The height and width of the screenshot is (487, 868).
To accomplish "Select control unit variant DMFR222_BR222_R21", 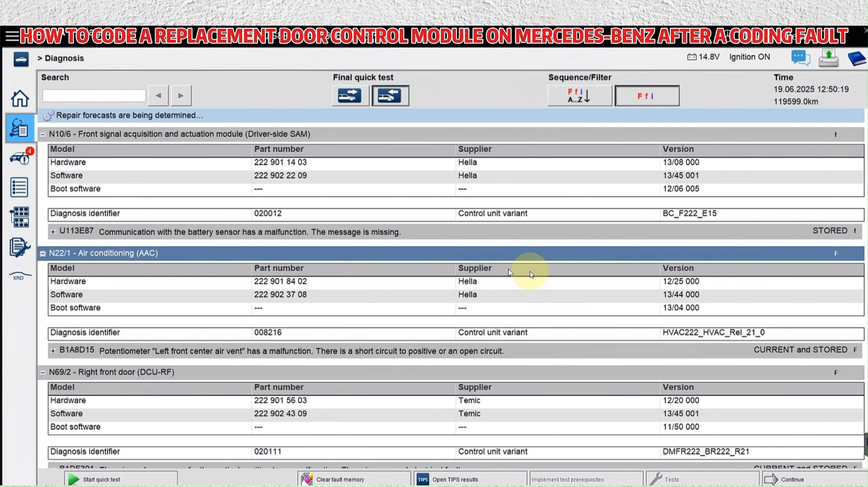I will (x=706, y=452).
